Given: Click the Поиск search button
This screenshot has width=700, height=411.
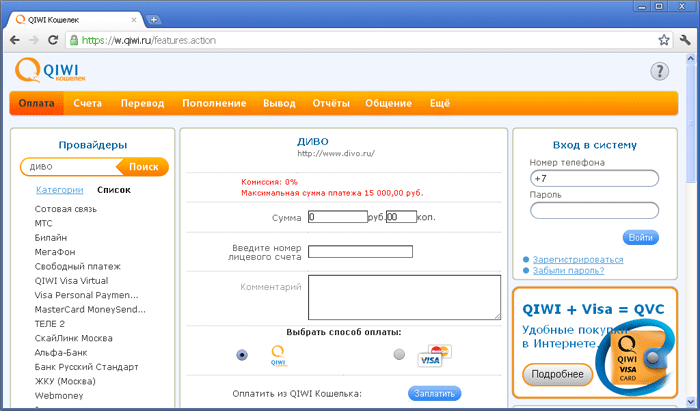Looking at the screenshot, I should point(143,167).
